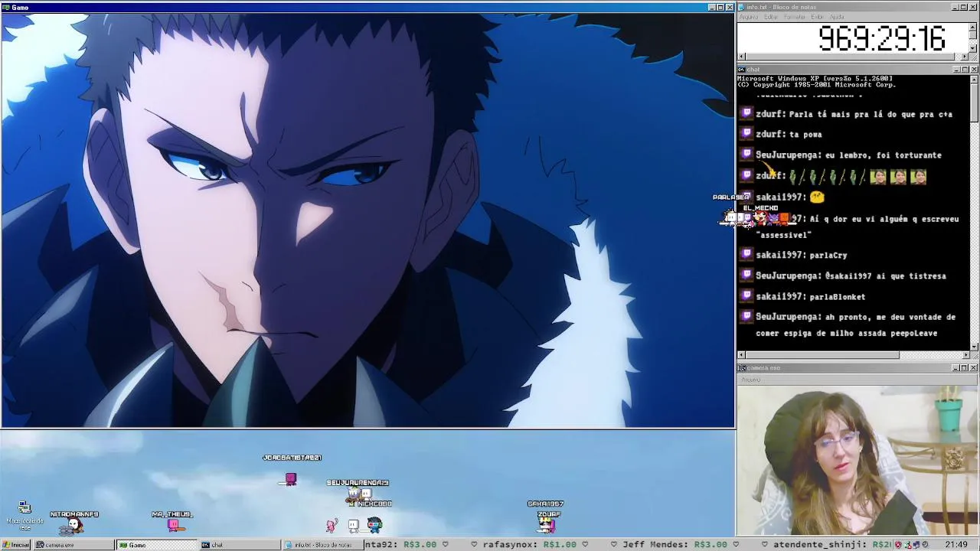980x551 pixels.
Task: Select the Game taskbar button
Action: (x=157, y=545)
